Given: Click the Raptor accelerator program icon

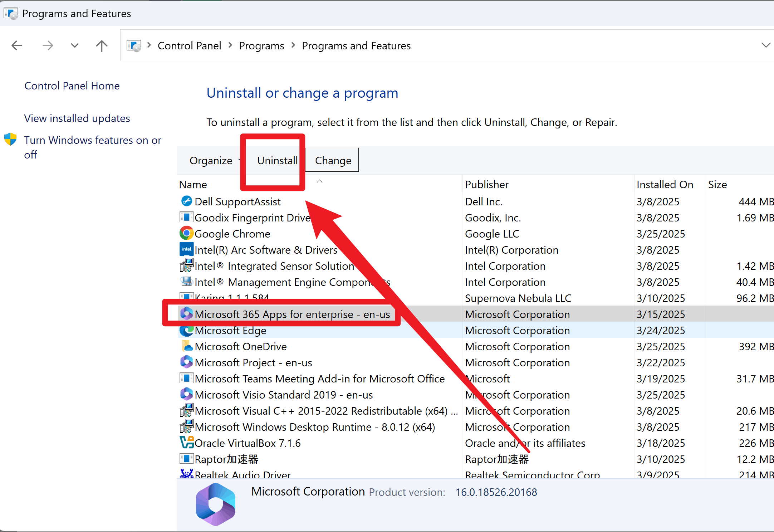Looking at the screenshot, I should click(x=186, y=459).
